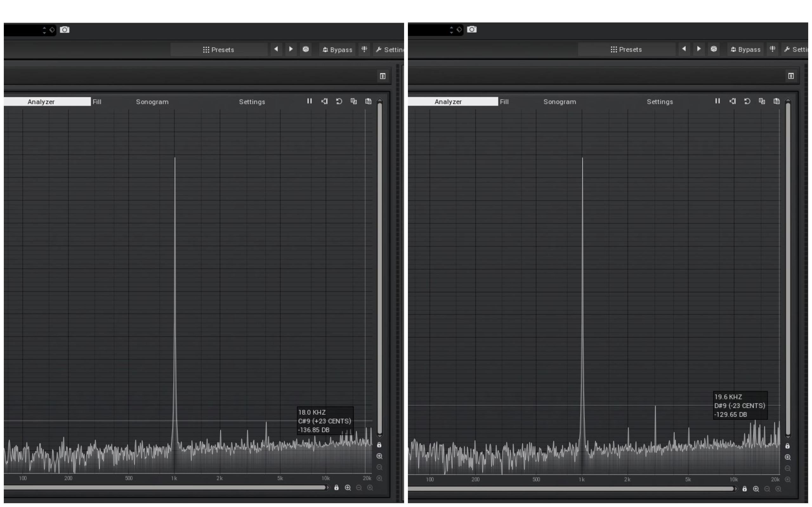
Task: Open the Presets dropdown in right window
Action: tap(626, 49)
